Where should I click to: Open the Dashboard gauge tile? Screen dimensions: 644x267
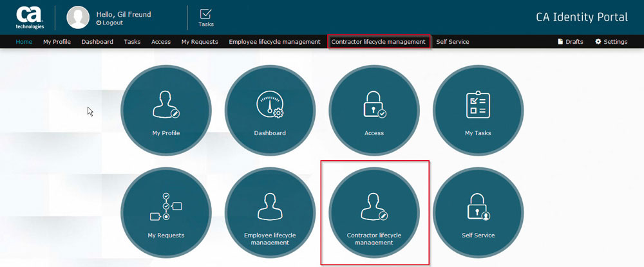click(270, 111)
